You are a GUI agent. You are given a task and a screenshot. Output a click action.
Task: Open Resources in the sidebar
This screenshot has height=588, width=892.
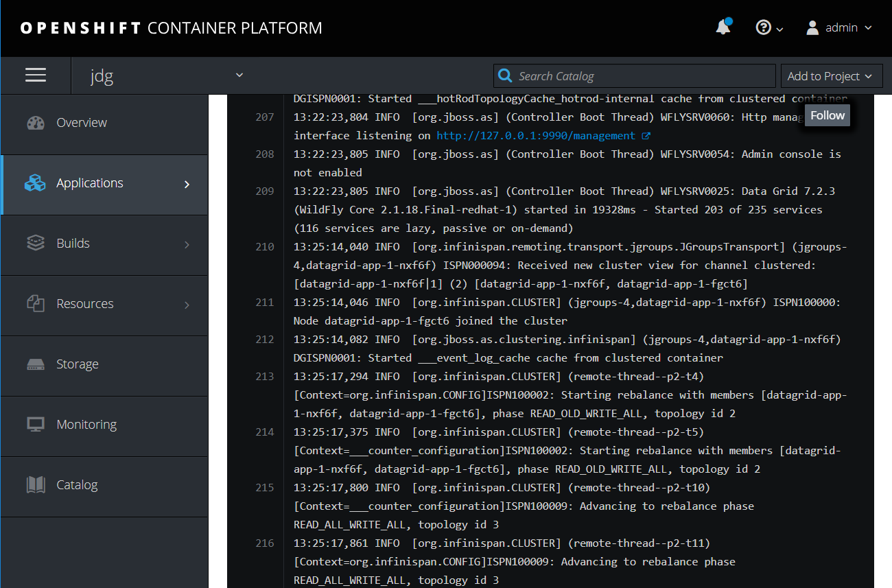coord(104,304)
